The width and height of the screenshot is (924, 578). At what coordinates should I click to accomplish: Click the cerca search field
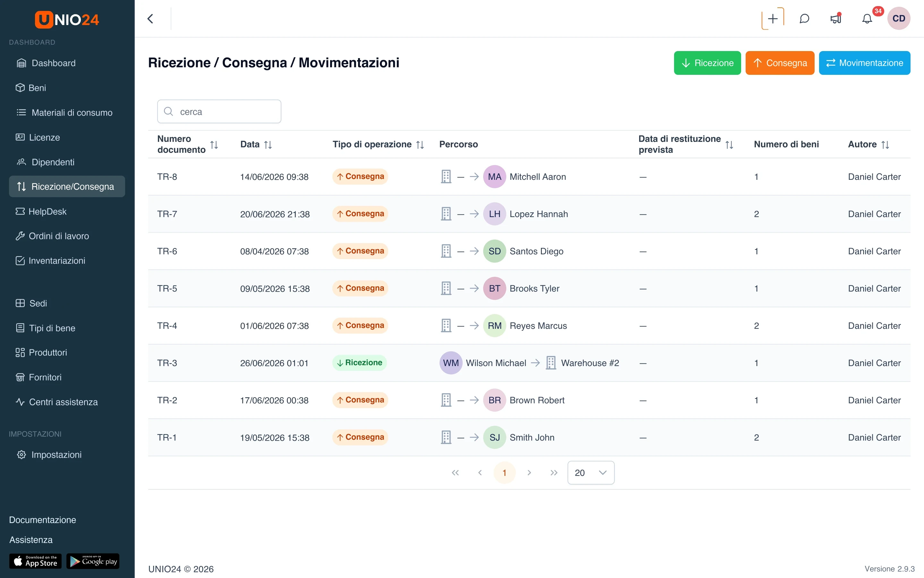click(x=219, y=112)
